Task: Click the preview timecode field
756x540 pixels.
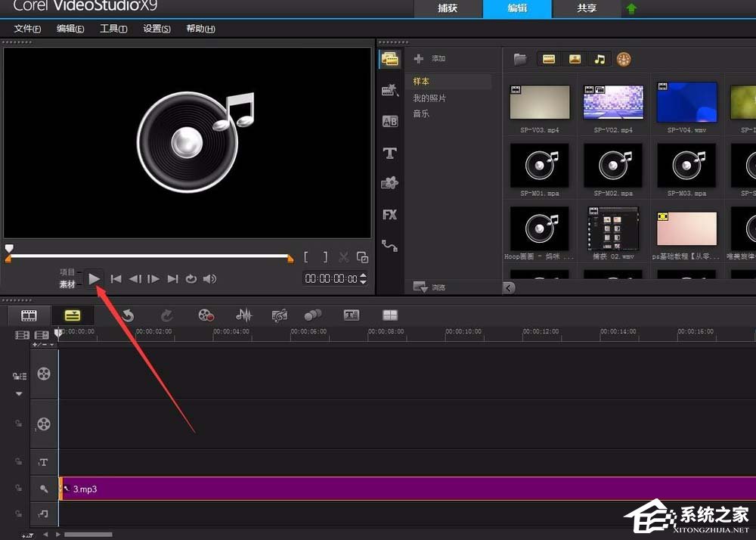Action: coord(331,278)
